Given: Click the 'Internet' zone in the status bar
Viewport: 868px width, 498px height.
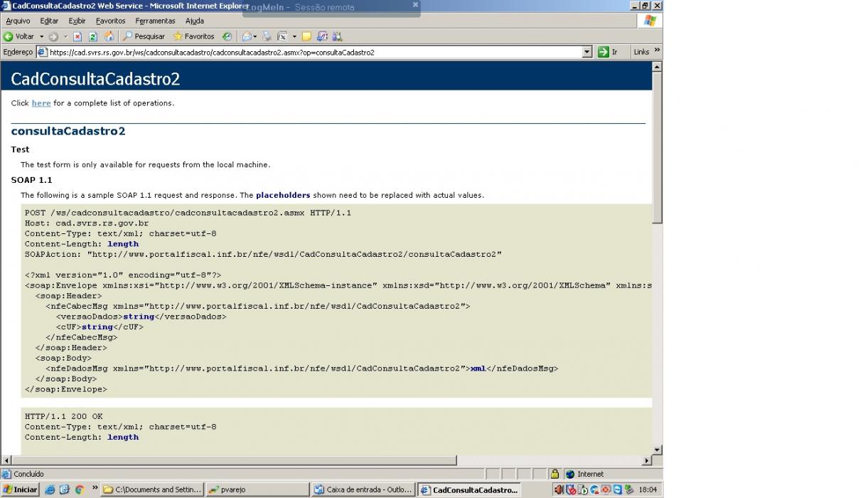Looking at the screenshot, I should tap(590, 474).
